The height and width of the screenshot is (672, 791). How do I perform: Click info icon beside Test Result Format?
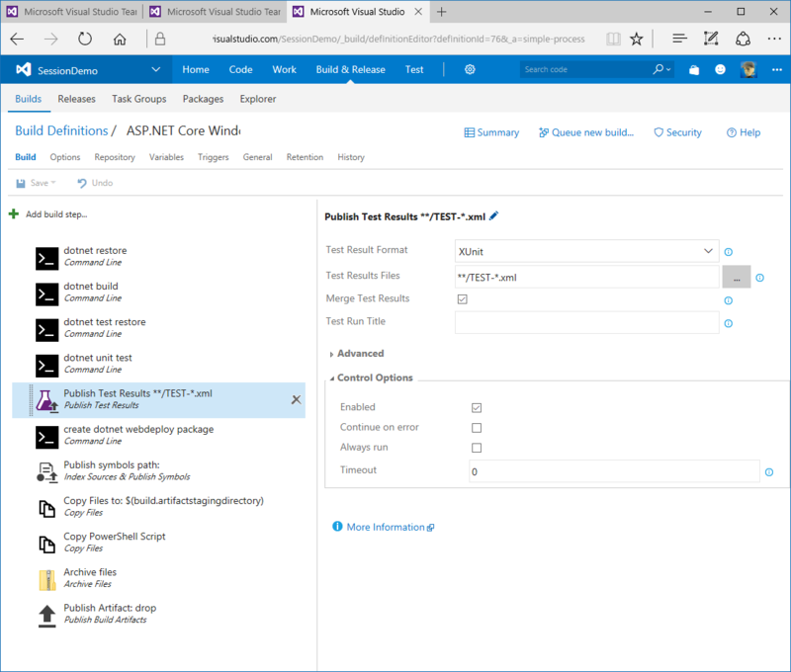728,252
